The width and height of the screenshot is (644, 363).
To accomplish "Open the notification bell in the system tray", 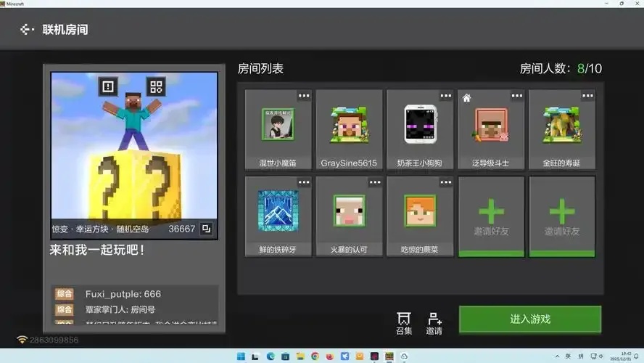I will click(636, 356).
